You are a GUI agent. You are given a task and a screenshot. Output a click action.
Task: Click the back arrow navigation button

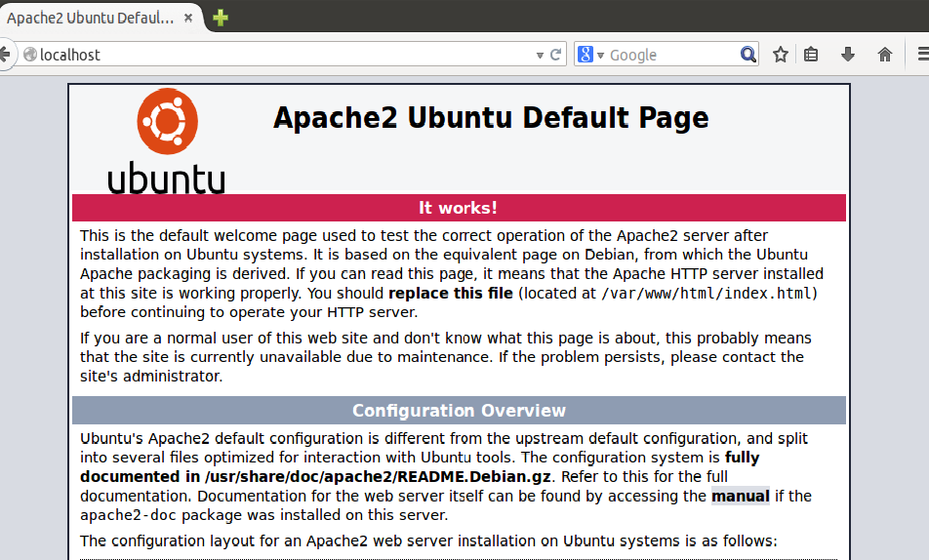5,55
